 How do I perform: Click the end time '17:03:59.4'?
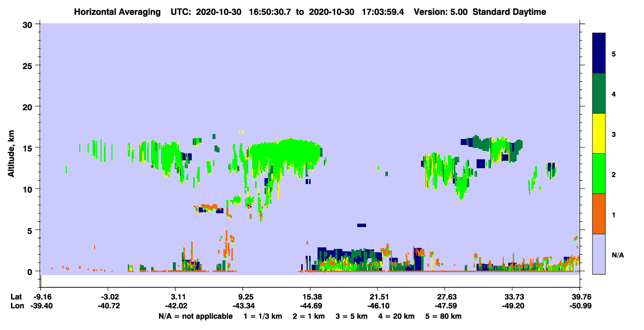pos(384,12)
